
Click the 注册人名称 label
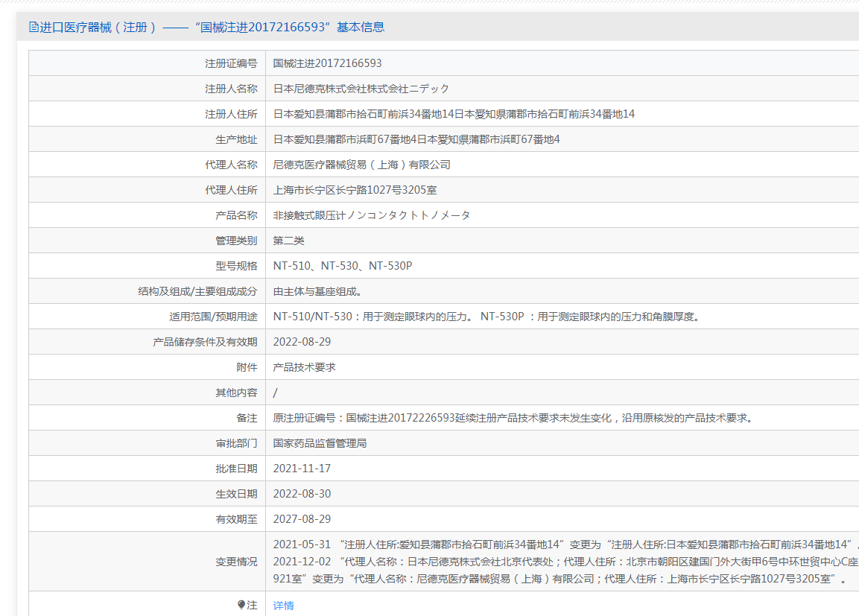tap(231, 89)
